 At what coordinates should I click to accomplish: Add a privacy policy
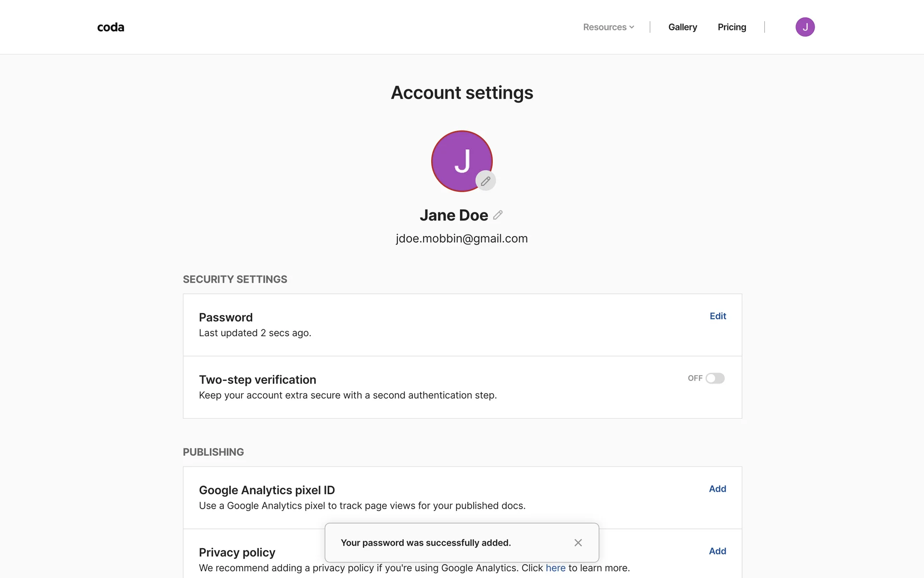[x=717, y=551]
